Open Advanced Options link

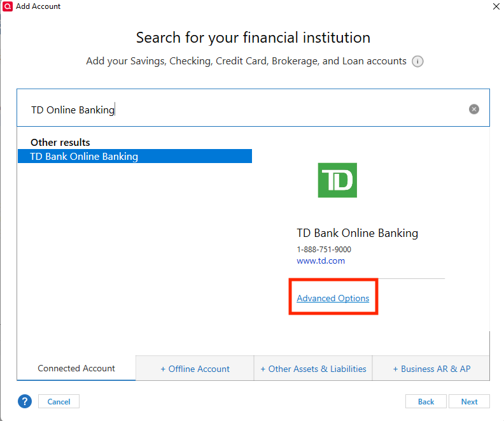pos(333,298)
